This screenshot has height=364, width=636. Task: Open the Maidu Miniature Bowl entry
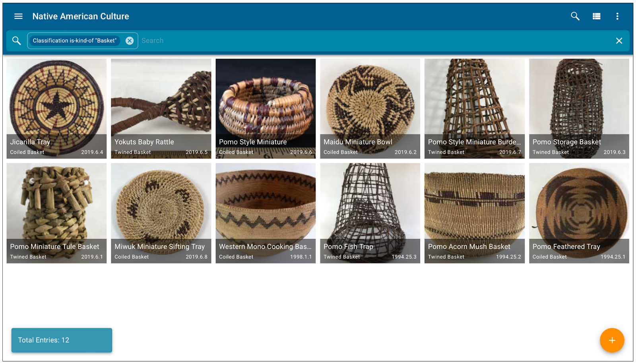tap(370, 108)
